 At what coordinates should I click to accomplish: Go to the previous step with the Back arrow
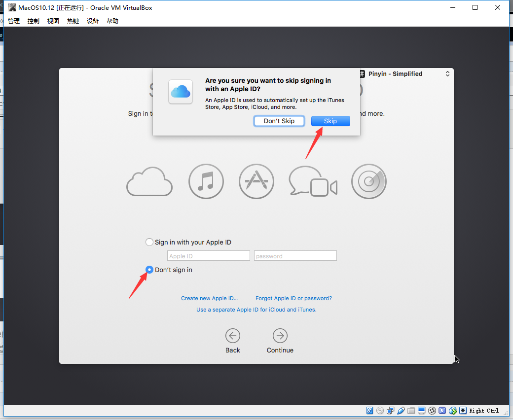(x=233, y=336)
